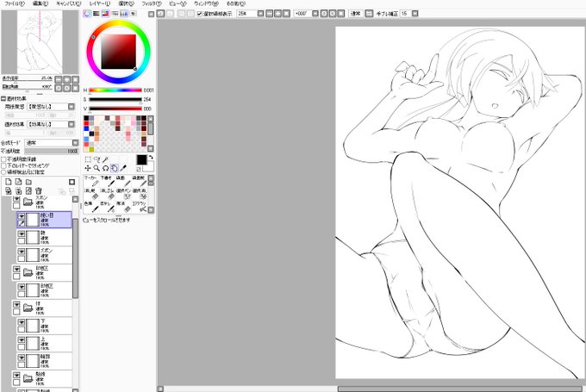Select the lasso selection tool
Image resolution: width=586 pixels, height=392 pixels.
coord(97,159)
